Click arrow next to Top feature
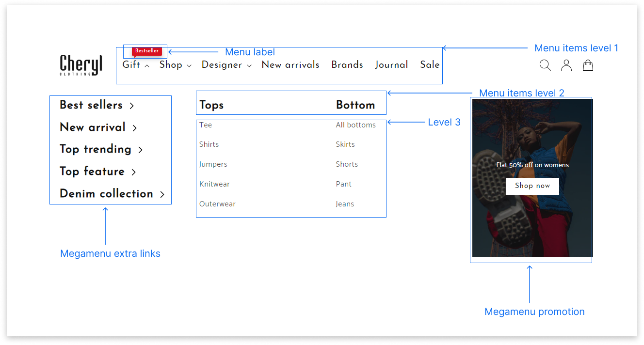Viewport: 644px width, 345px height. [133, 172]
